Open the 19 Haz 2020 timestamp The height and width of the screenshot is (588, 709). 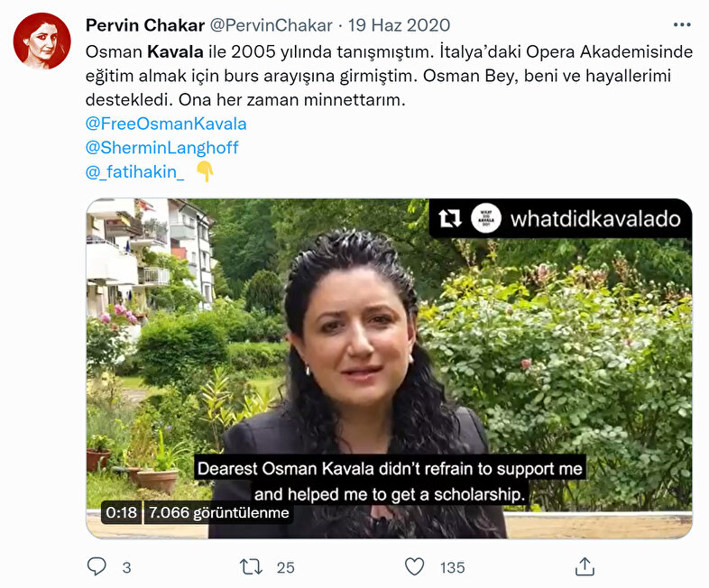tap(399, 25)
